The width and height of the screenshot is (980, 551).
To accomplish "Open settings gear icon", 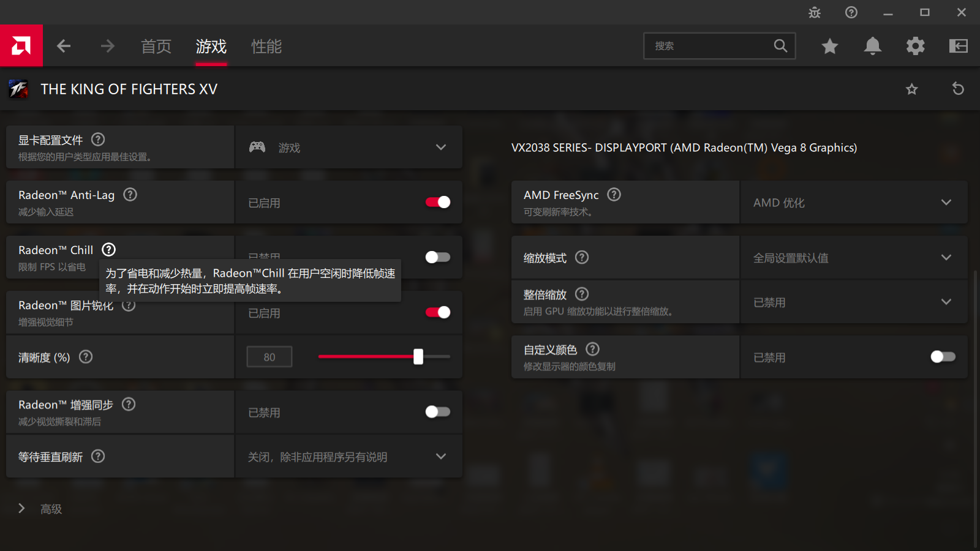I will coord(916,46).
